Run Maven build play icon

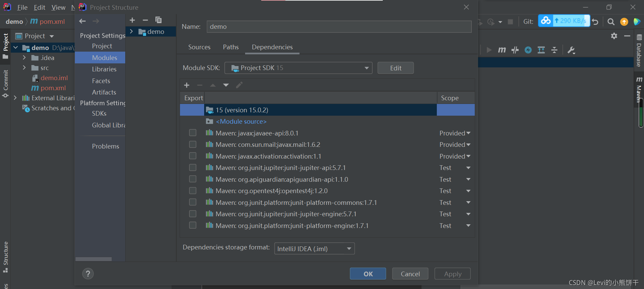coord(489,50)
